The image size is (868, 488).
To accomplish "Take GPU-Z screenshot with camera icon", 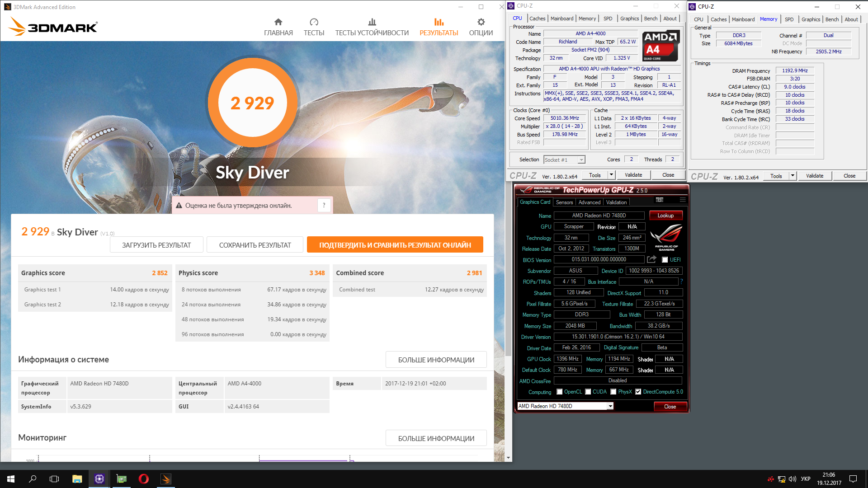I will [660, 200].
